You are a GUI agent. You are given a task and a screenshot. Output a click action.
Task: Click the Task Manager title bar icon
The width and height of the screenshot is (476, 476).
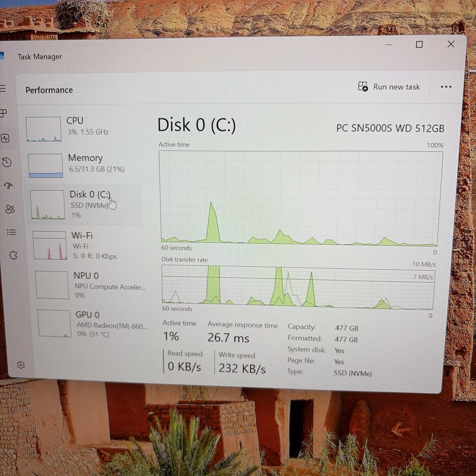[x=2, y=56]
